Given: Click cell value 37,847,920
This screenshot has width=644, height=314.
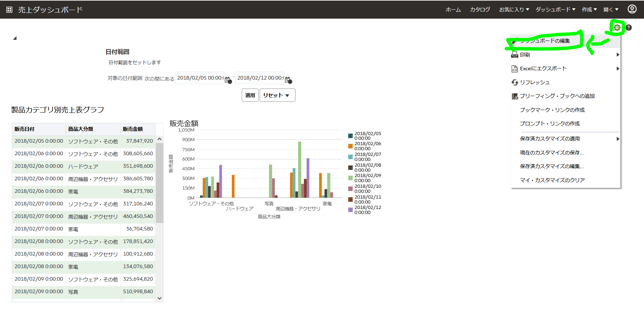Looking at the screenshot, I should pos(139,141).
